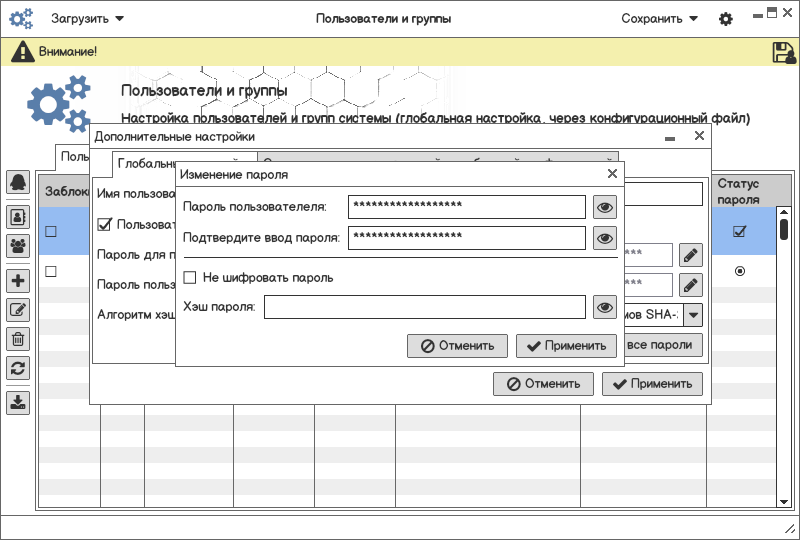Open the single user contact card icon
Image resolution: width=800 pixels, height=540 pixels.
[18, 215]
